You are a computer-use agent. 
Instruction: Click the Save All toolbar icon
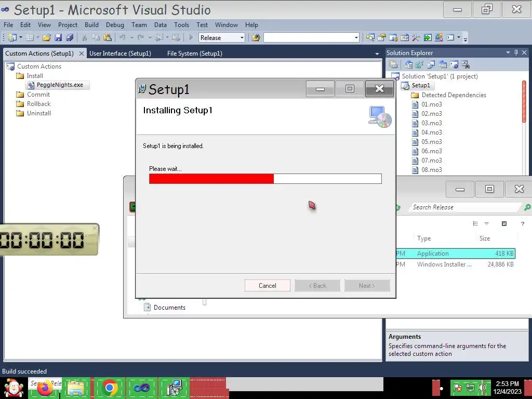pos(70,37)
